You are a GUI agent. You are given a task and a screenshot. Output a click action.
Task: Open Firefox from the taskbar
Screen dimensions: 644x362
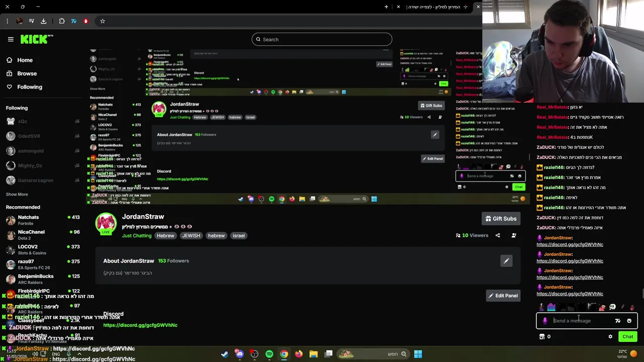[x=299, y=354]
